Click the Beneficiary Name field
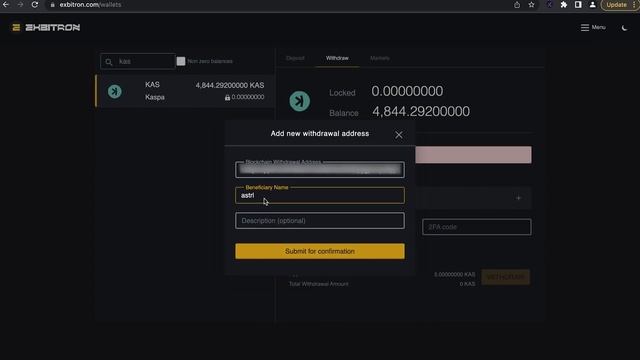The image size is (640, 360). coord(320,195)
